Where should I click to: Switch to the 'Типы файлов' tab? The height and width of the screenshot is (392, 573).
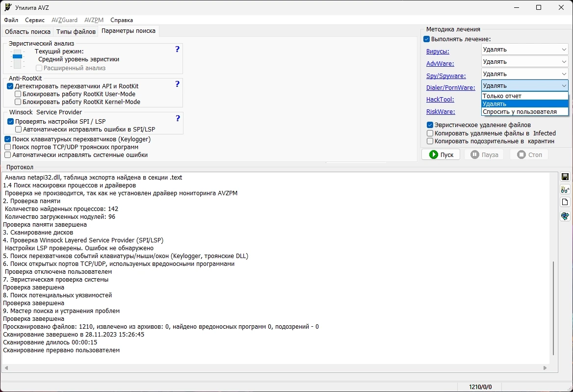pyautogui.click(x=76, y=32)
